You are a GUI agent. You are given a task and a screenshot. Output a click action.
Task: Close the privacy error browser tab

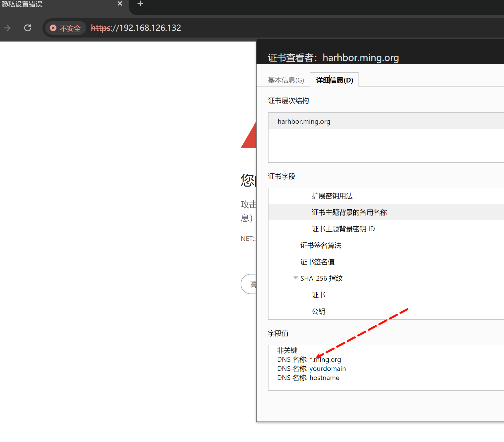click(x=120, y=4)
